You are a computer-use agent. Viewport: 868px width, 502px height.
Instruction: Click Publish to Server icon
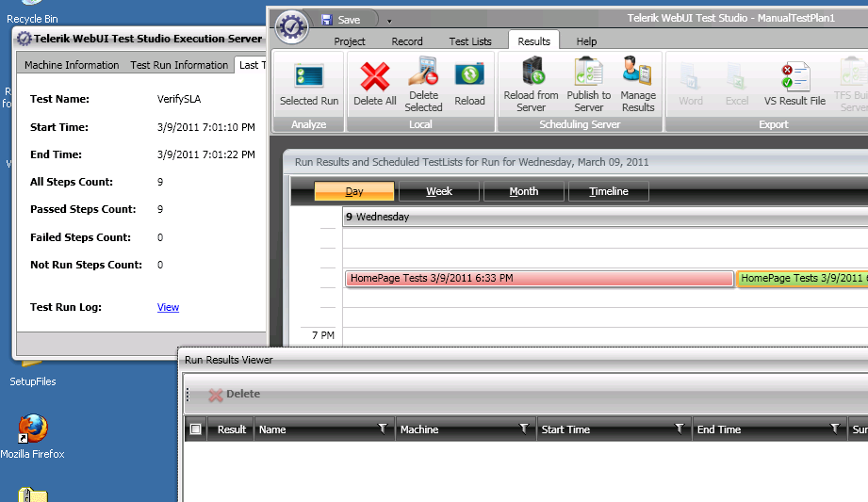pyautogui.click(x=588, y=71)
